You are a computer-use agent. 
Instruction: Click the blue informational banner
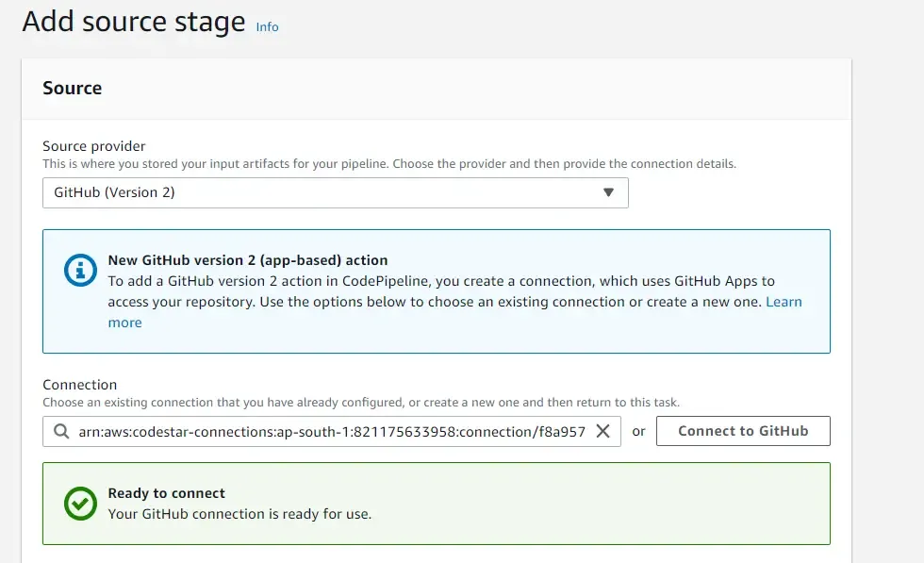click(436, 290)
